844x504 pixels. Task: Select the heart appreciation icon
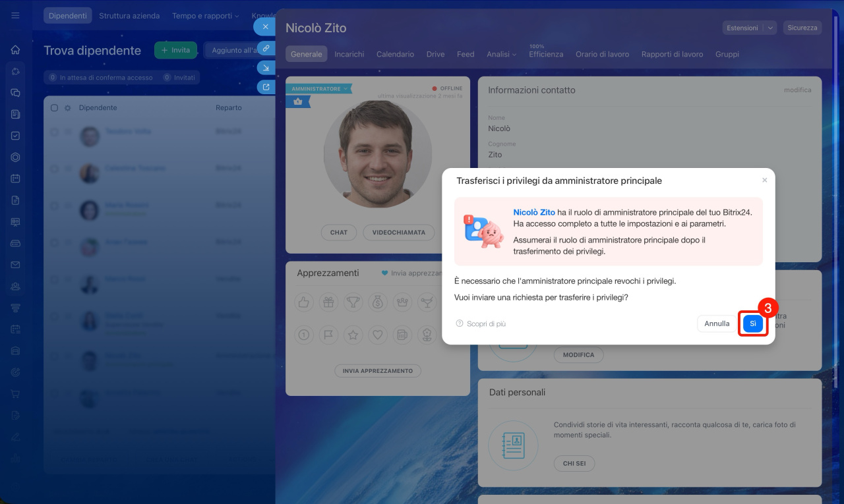(x=377, y=335)
